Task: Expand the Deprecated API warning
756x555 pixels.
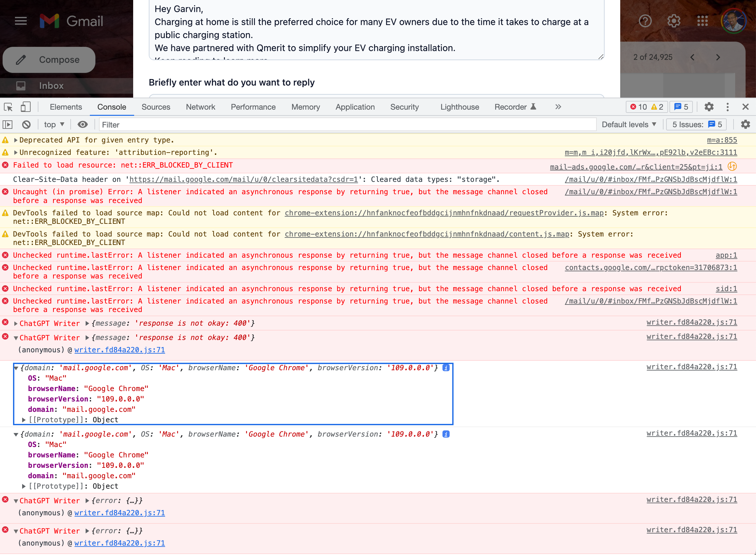Action: point(15,140)
